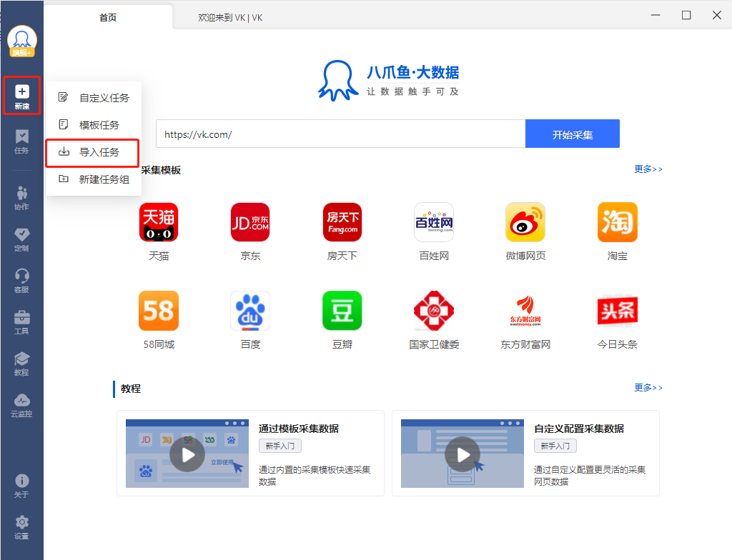Select the 豆瓣 Douban template icon

(342, 311)
